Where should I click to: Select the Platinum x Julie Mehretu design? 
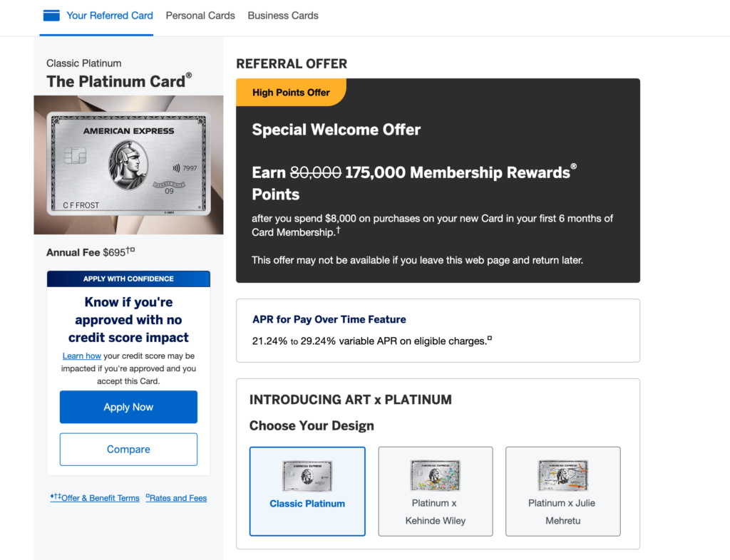click(562, 491)
